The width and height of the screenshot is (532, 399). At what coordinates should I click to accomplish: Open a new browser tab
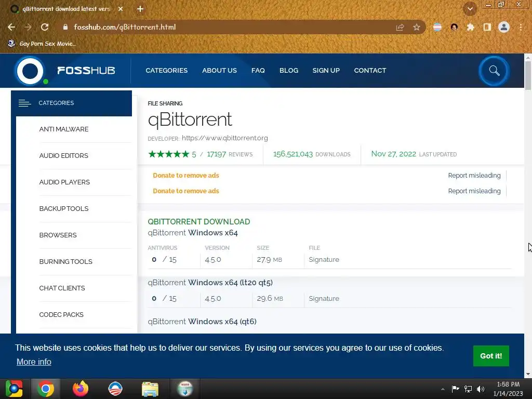tap(140, 9)
